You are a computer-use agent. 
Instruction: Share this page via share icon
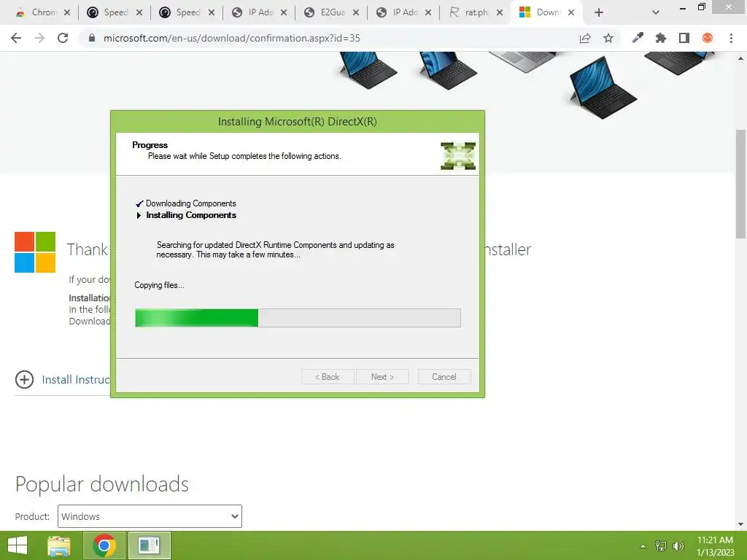click(585, 38)
